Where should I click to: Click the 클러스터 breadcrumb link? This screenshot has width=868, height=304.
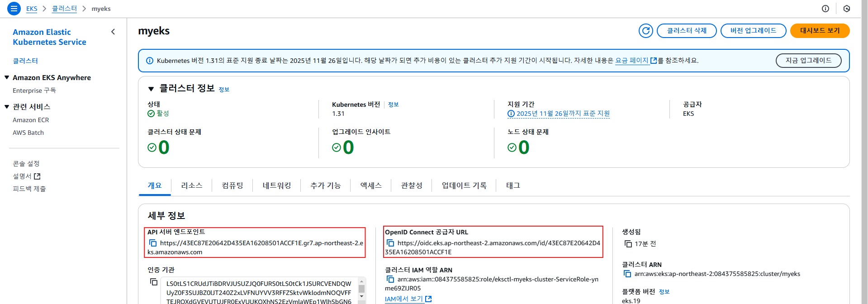64,9
